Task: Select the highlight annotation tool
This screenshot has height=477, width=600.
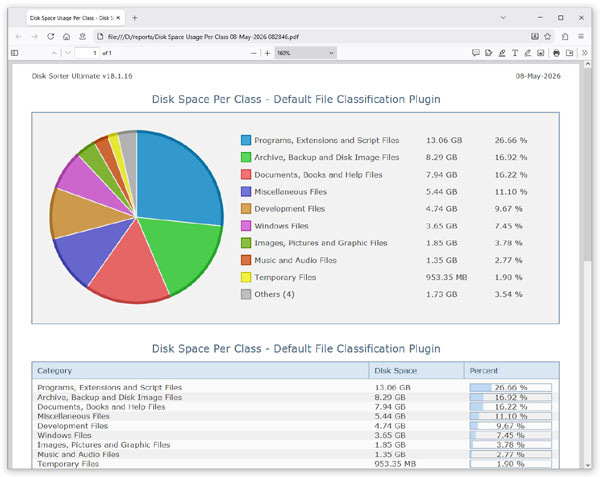Action: tap(502, 53)
